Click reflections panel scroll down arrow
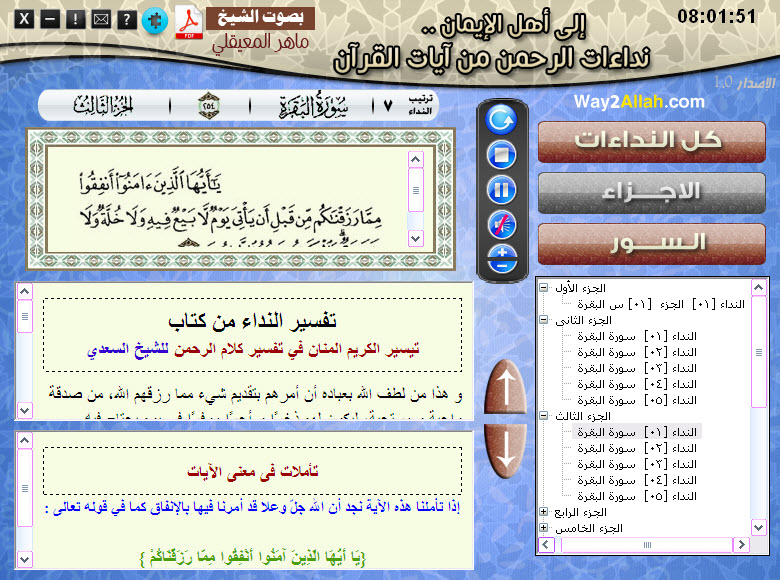The width and height of the screenshot is (780, 580). click(25, 559)
